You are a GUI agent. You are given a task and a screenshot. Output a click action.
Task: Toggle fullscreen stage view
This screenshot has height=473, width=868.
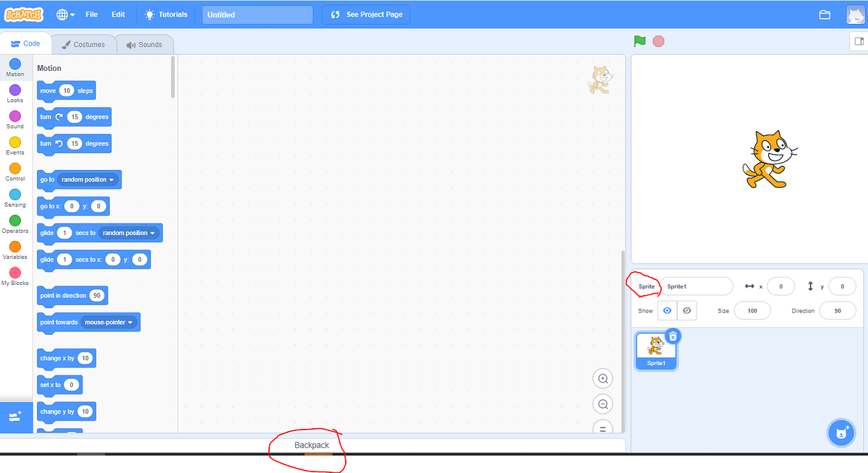tap(858, 41)
